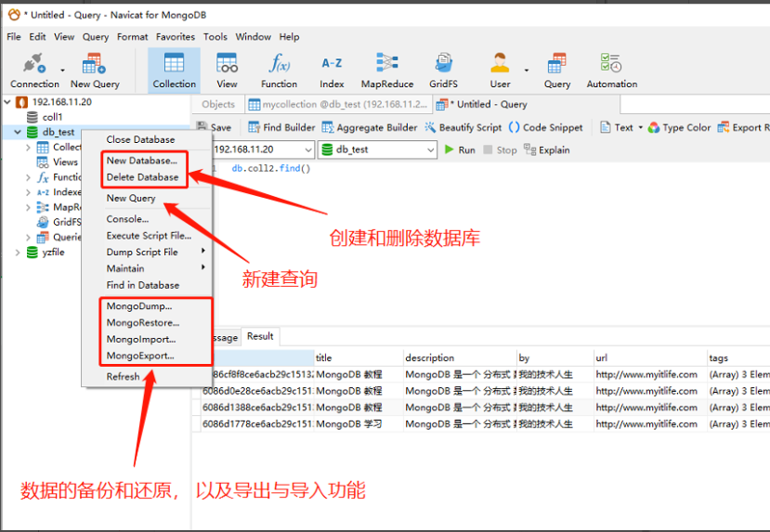Open the Query toolbar icon
770x532 pixels.
tap(557, 71)
